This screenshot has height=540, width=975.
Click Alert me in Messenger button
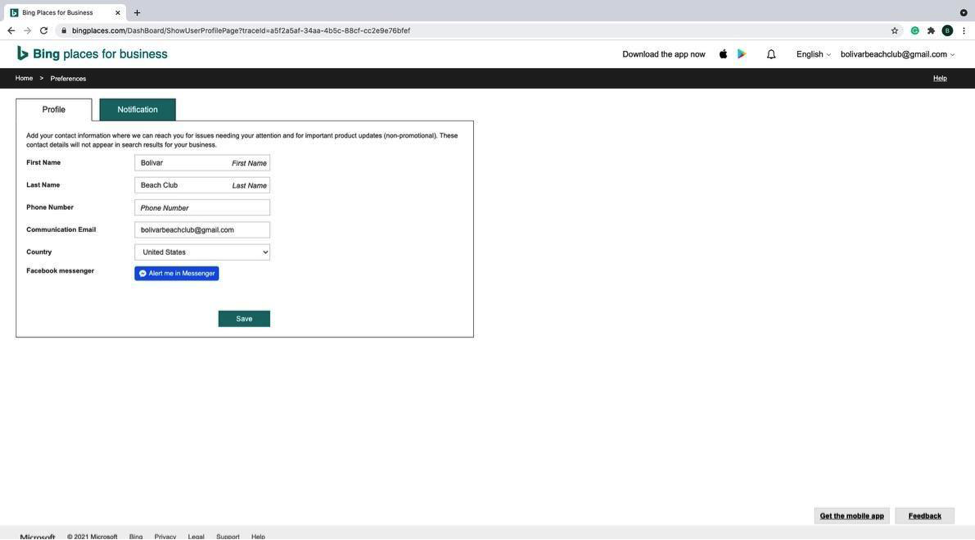point(177,273)
